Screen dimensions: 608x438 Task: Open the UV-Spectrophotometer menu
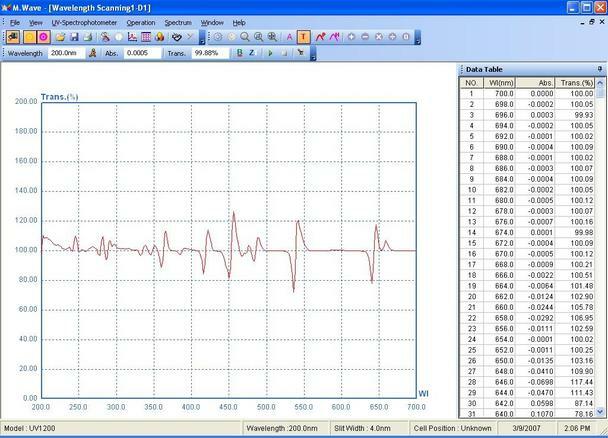click(84, 22)
